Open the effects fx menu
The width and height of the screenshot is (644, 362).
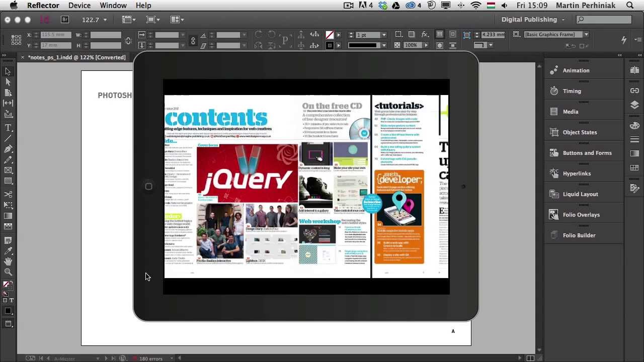pyautogui.click(x=425, y=35)
